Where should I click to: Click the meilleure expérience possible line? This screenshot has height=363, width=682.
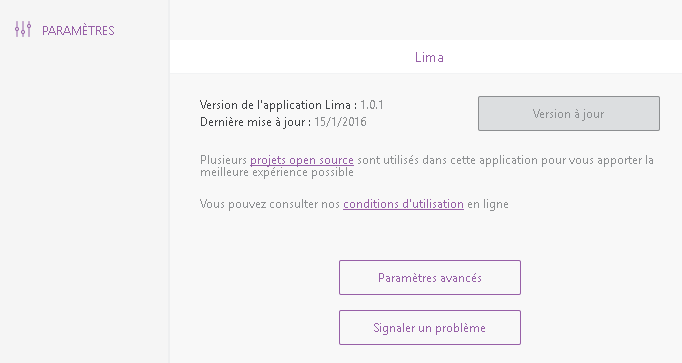(277, 172)
